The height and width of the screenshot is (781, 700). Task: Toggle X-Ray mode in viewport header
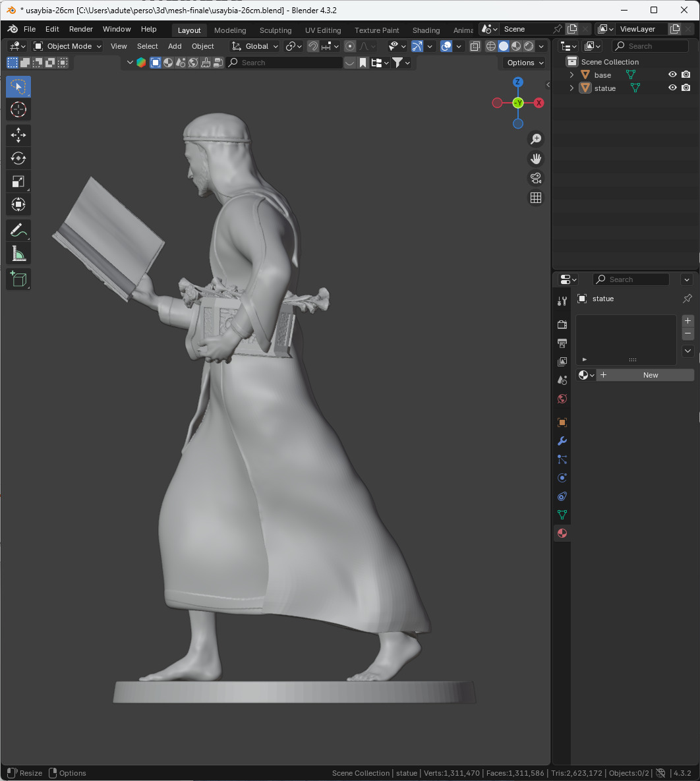[x=475, y=46]
